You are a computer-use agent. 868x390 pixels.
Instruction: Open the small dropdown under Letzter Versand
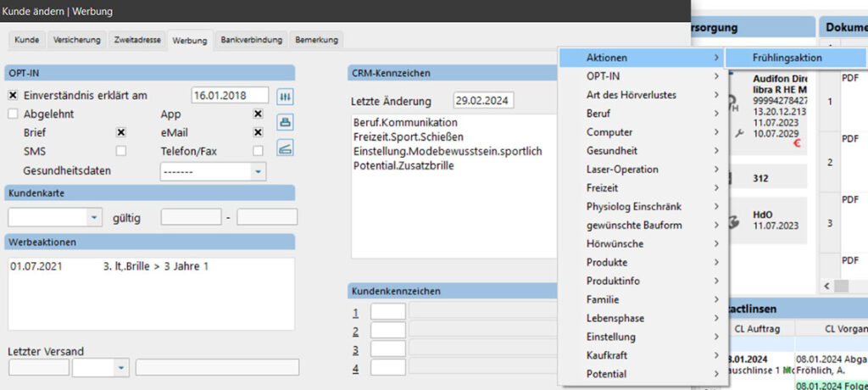[x=120, y=367]
